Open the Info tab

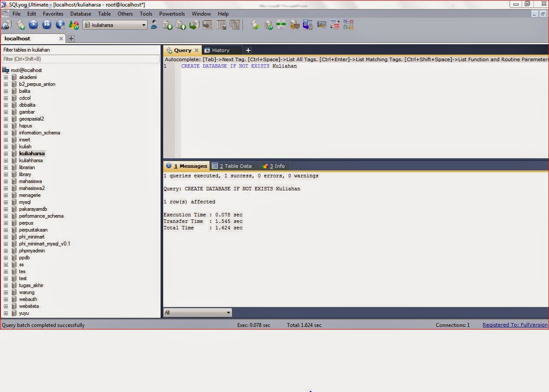coord(274,166)
